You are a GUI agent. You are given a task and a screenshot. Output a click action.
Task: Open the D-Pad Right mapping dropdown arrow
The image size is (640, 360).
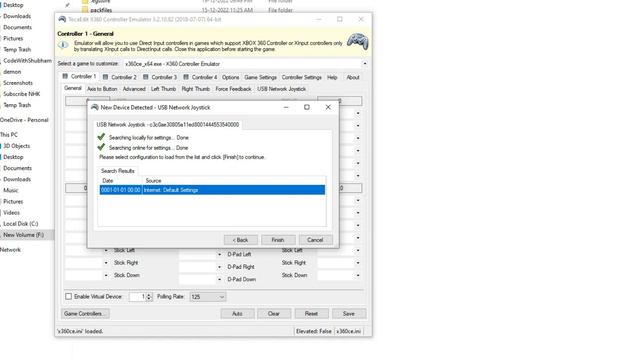pyautogui.click(x=220, y=267)
